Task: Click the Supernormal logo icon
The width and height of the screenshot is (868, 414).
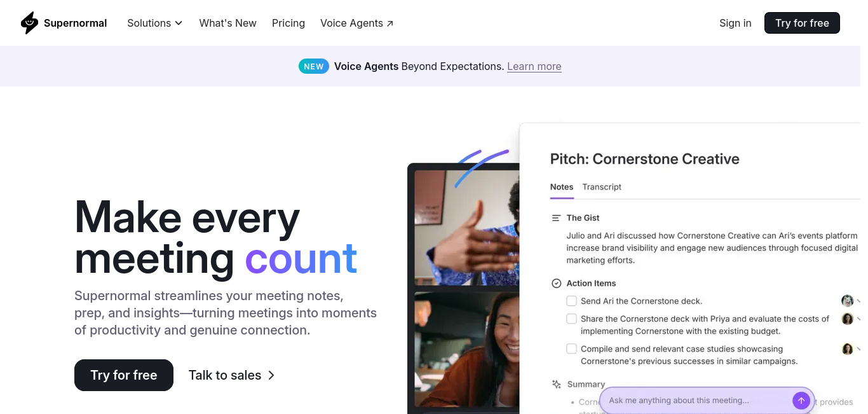Action: pos(29,23)
